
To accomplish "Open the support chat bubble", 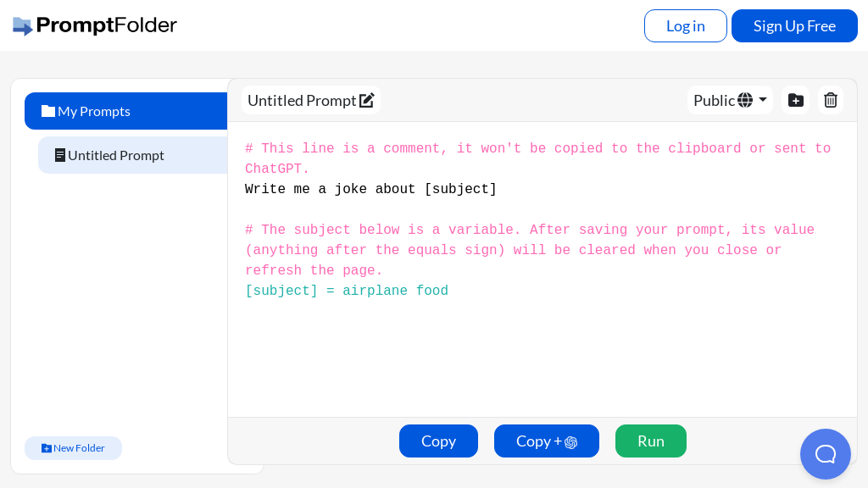I will point(825,454).
